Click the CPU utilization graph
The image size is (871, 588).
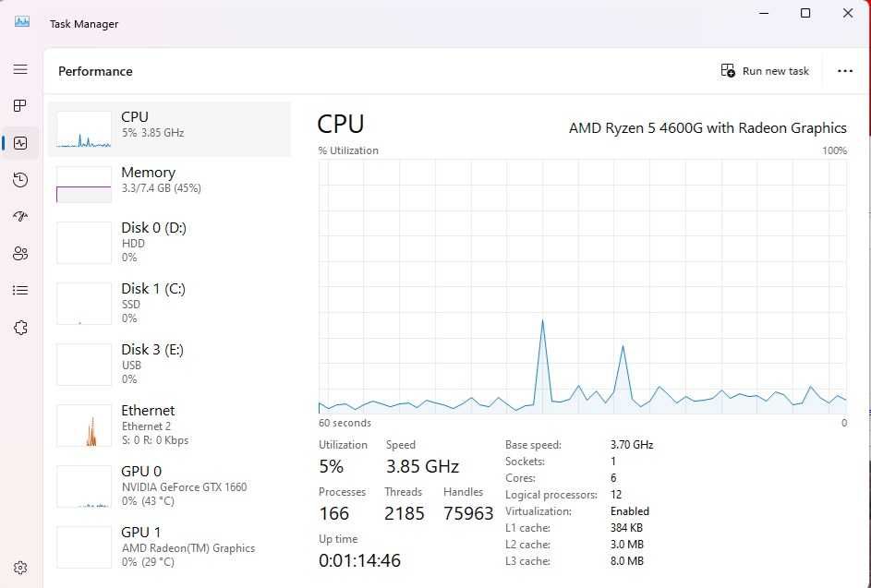click(582, 286)
